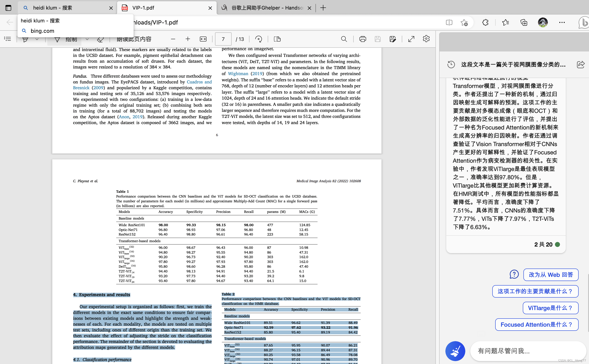Viewport: 589px width, 364px height.
Task: Click the '4. Experiments and results' heading
Action: point(101,295)
